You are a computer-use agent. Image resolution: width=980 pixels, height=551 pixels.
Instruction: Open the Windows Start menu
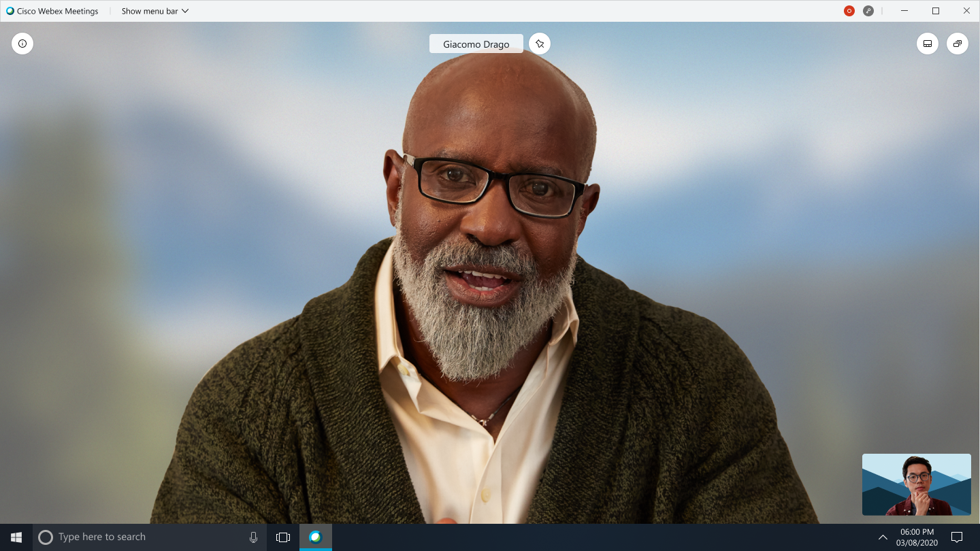tap(16, 537)
